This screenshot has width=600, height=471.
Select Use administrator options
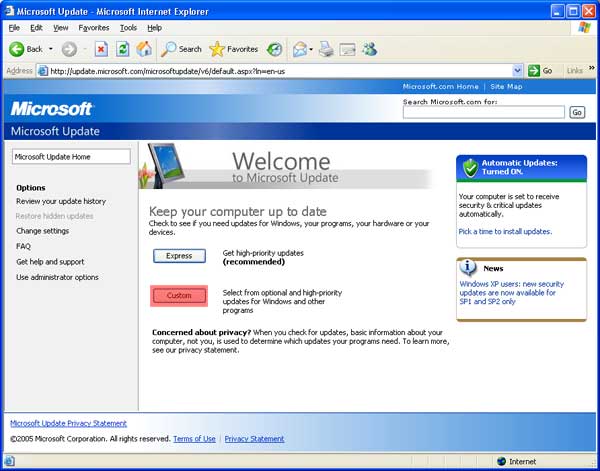(x=57, y=277)
